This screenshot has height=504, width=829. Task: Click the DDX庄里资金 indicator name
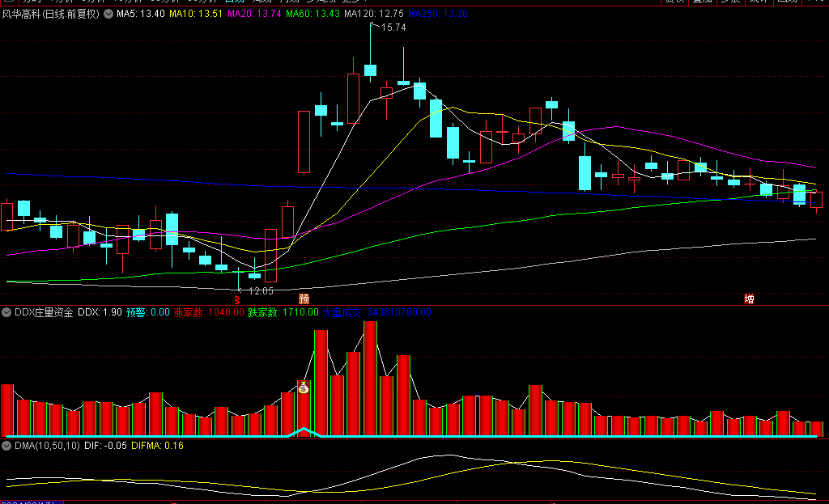coord(44,312)
